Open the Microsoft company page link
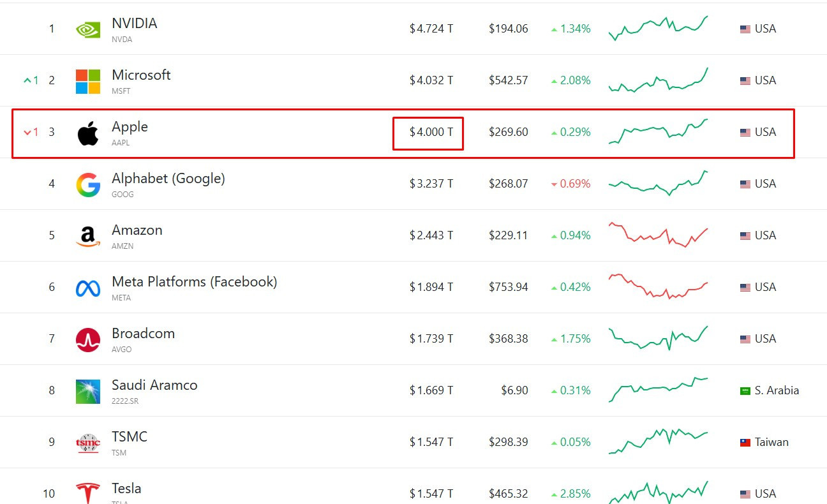The width and height of the screenshot is (827, 504). coord(141,75)
